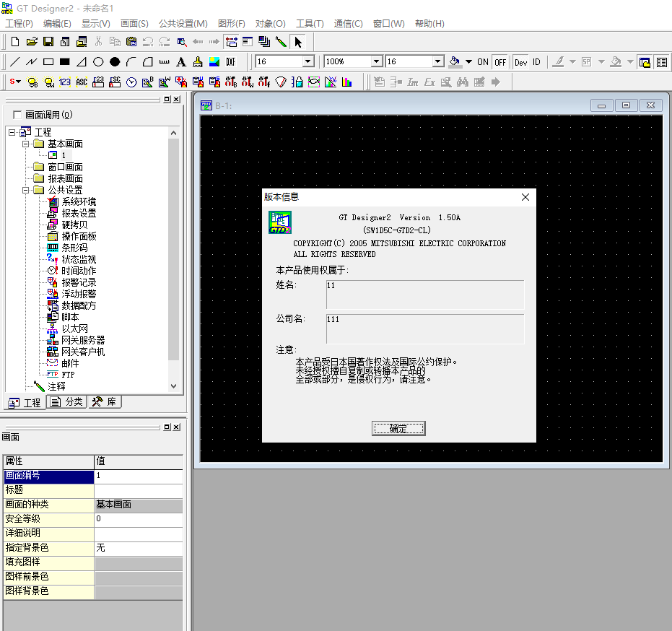672x631 pixels.
Task: Choose the Arc drawing tool
Action: point(131,62)
